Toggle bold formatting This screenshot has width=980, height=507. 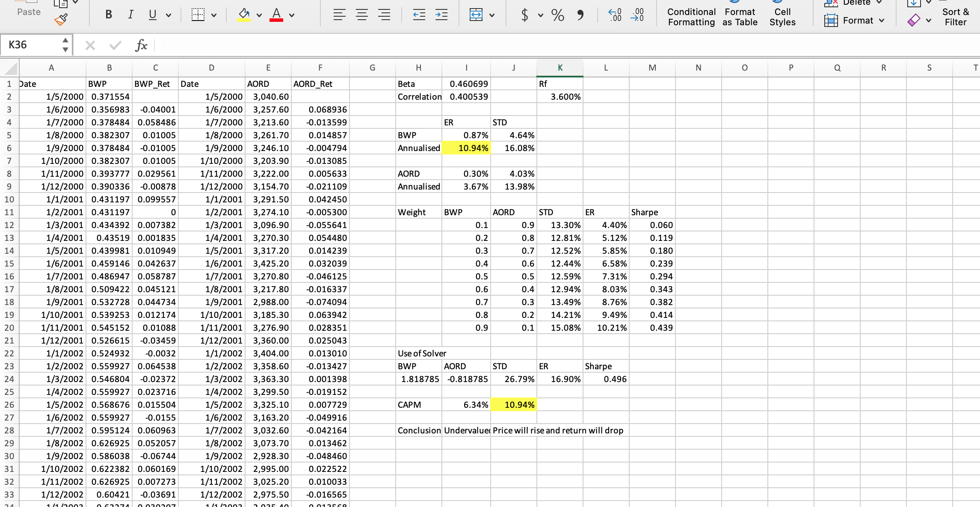(109, 15)
